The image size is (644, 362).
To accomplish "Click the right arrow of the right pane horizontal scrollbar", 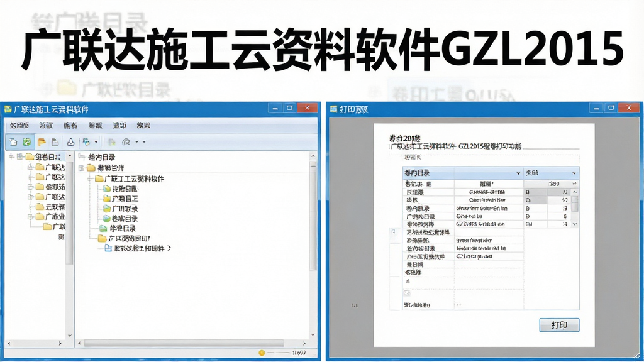I will click(304, 343).
